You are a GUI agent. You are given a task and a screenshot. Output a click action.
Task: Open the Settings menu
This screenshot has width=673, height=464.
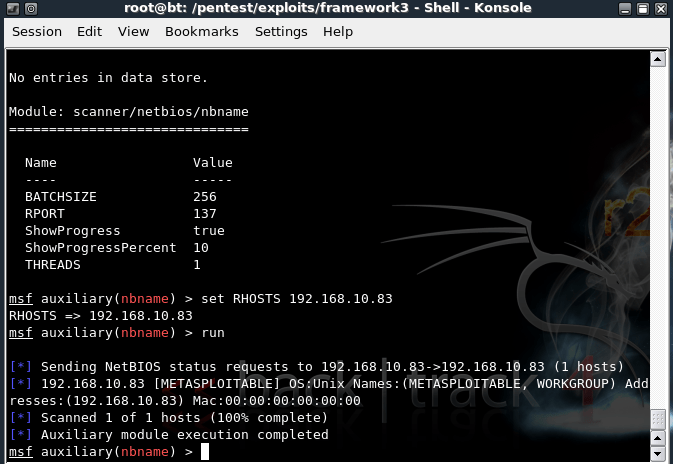click(x=281, y=32)
